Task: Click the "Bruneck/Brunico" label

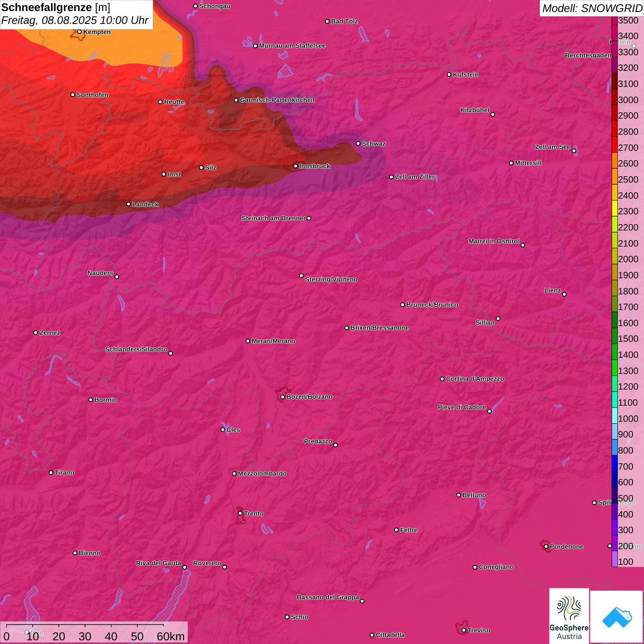Action: (432, 305)
